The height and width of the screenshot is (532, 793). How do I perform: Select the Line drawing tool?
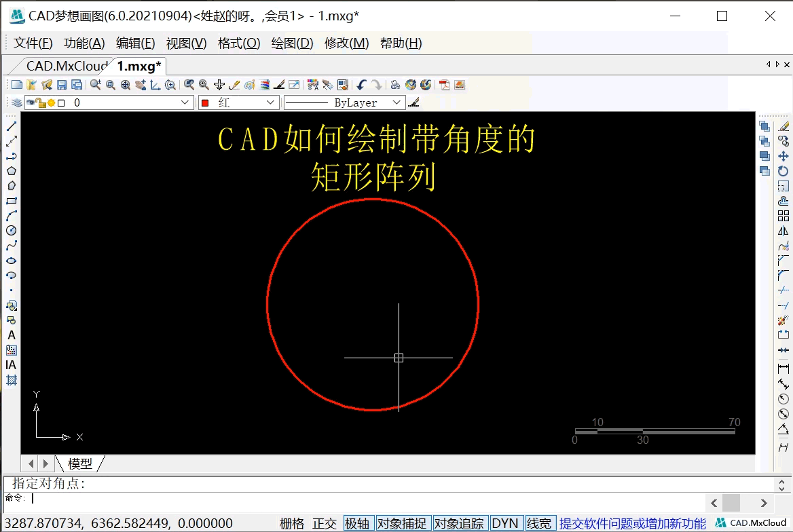pyautogui.click(x=11, y=126)
